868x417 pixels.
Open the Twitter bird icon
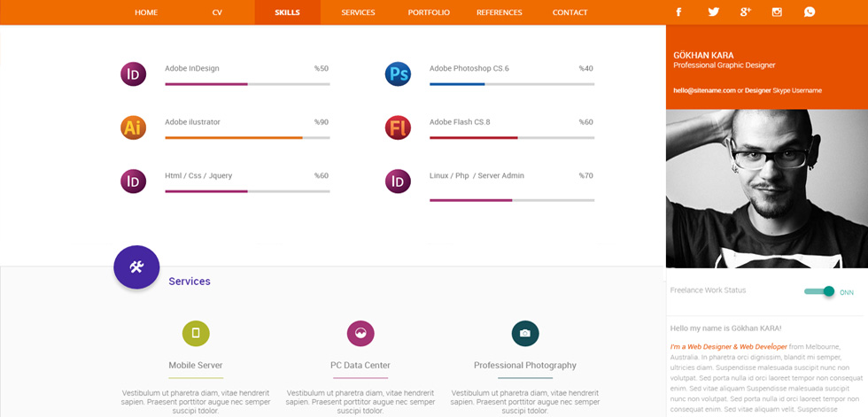[714, 12]
